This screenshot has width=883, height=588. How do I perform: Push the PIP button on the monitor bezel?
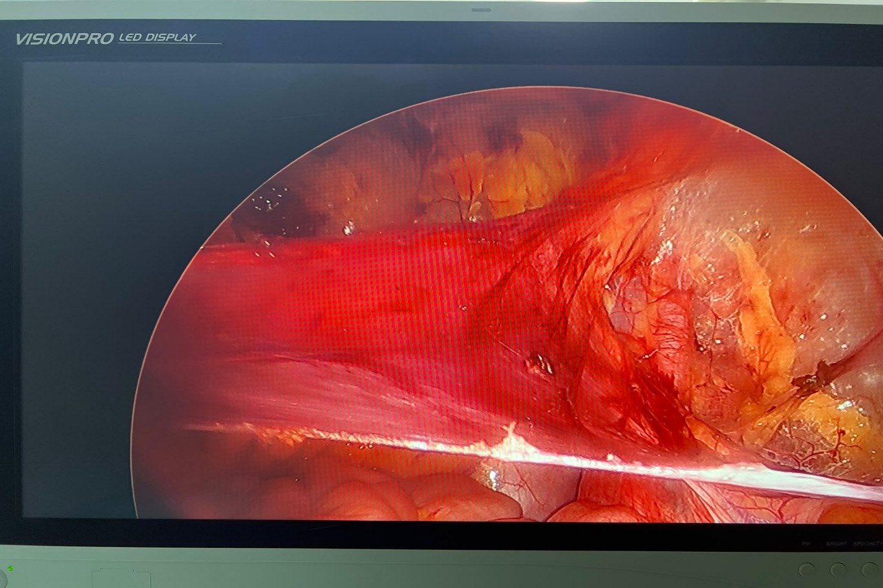point(807,570)
